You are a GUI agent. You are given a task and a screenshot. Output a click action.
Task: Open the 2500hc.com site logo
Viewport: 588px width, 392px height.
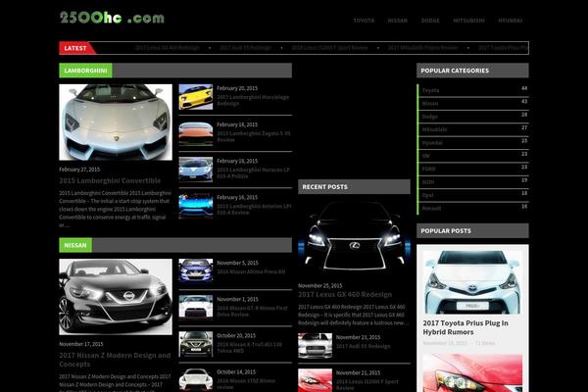pyautogui.click(x=112, y=18)
